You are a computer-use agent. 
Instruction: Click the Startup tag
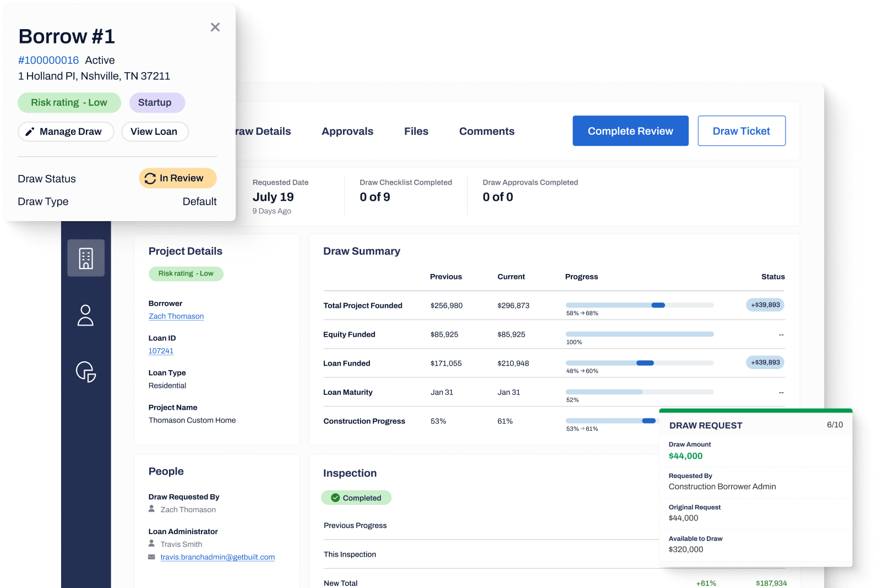click(x=157, y=103)
